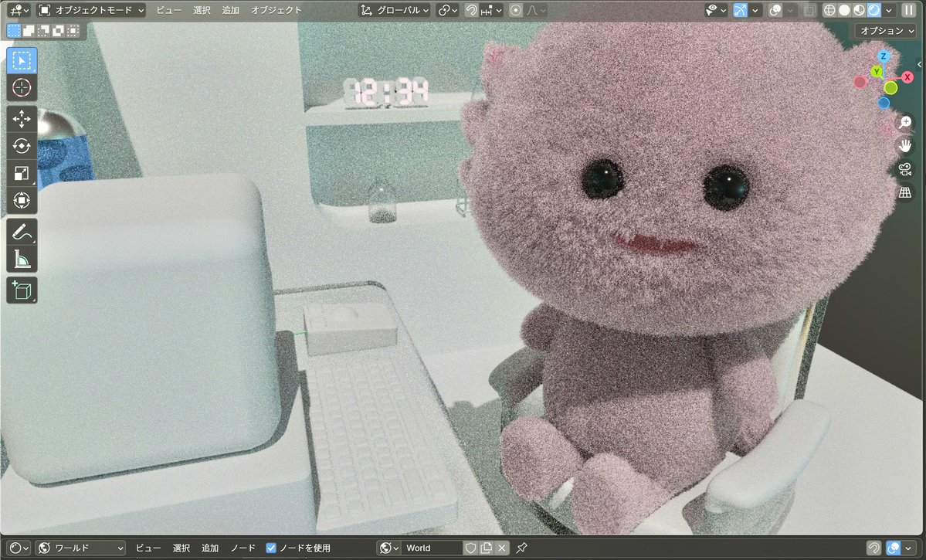Open object visibility and selectability dropdown
This screenshot has width=926, height=560.
point(716,10)
